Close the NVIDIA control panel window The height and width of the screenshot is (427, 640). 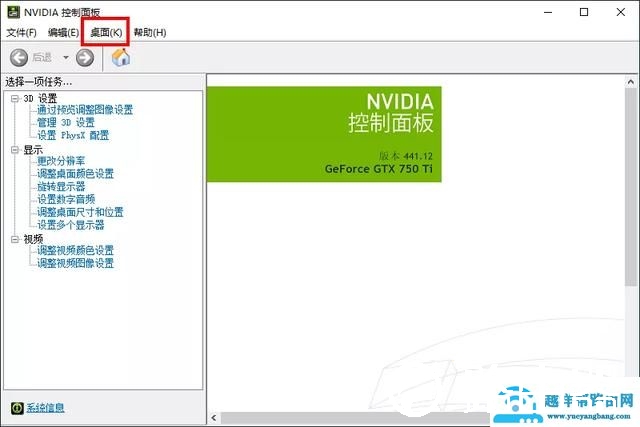[x=621, y=12]
